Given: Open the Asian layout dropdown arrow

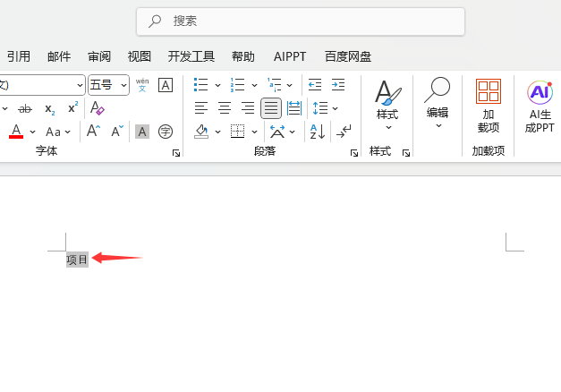Looking at the screenshot, I should click(293, 132).
